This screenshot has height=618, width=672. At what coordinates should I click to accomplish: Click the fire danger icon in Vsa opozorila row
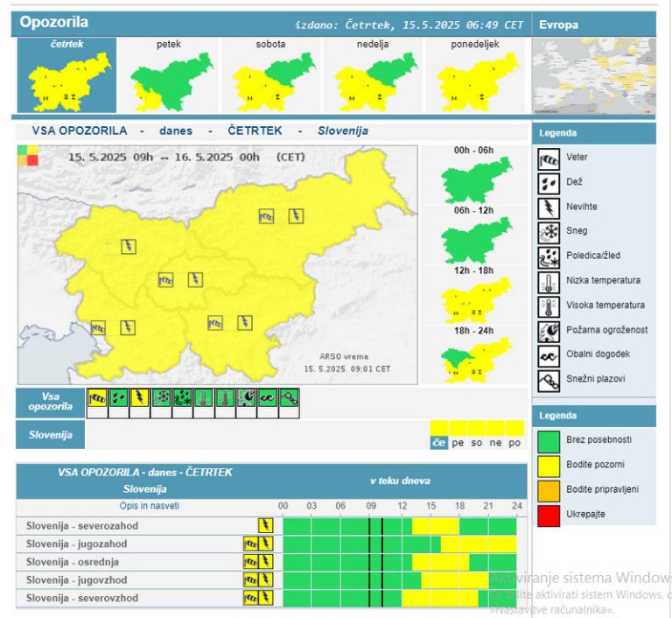click(247, 402)
